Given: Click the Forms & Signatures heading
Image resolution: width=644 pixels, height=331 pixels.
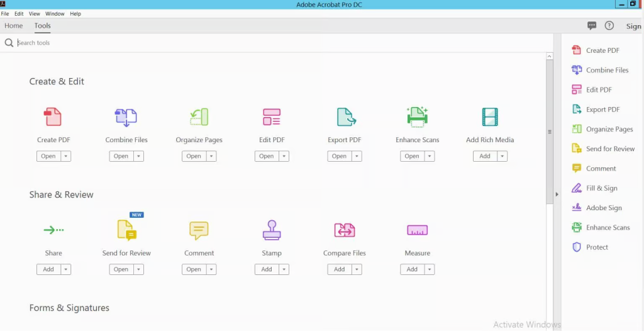Looking at the screenshot, I should tap(69, 308).
